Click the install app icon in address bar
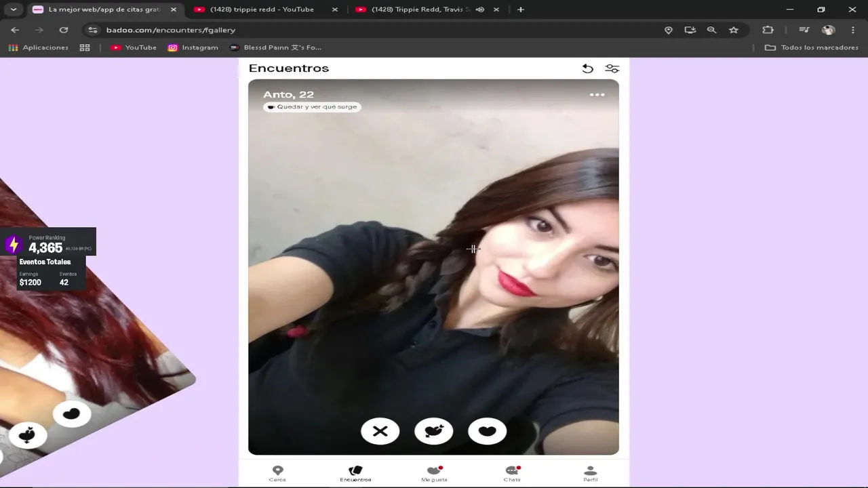 pyautogui.click(x=690, y=30)
